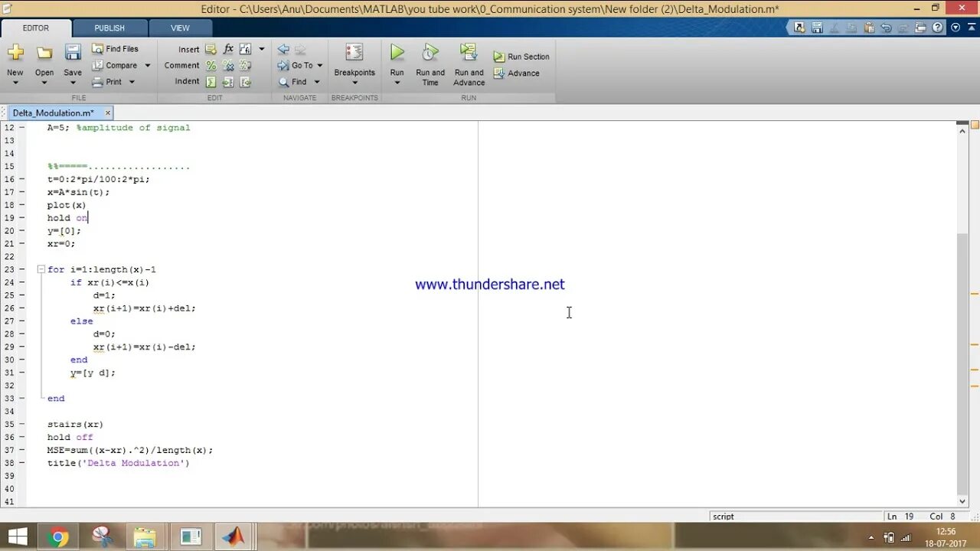Switch to the EDITOR tab
The image size is (980, 551).
(36, 28)
